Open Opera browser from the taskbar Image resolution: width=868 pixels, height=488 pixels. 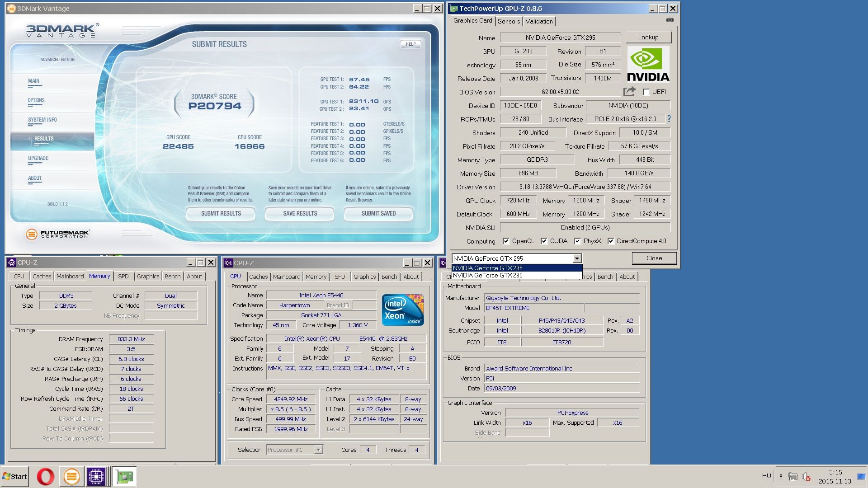tap(45, 477)
